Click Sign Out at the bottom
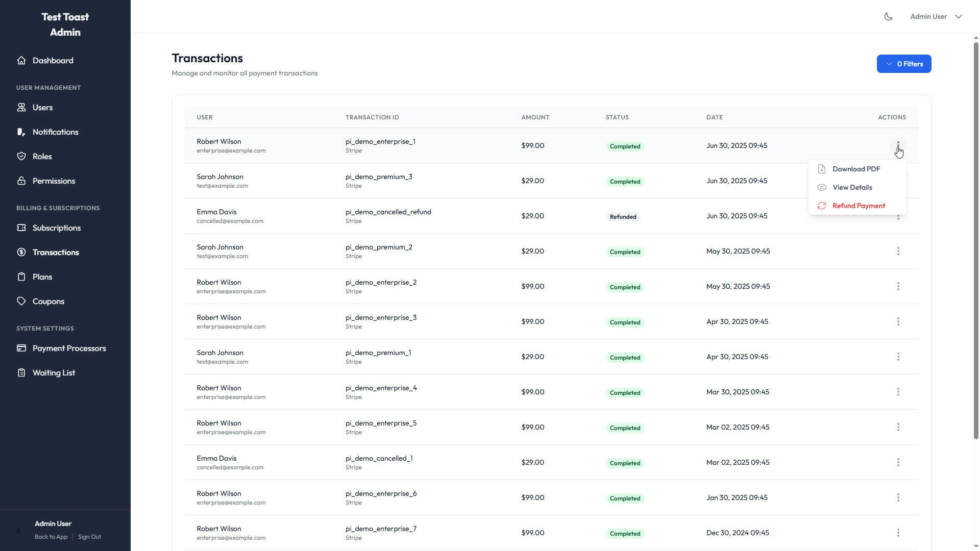The height and width of the screenshot is (551, 980). pyautogui.click(x=89, y=537)
